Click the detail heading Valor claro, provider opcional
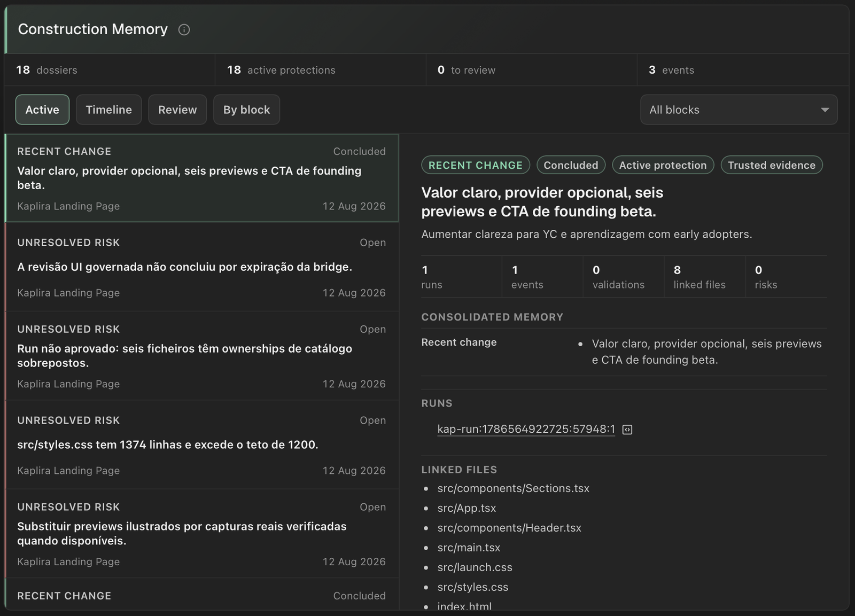Screen dimensions: 855x616 coord(542,202)
